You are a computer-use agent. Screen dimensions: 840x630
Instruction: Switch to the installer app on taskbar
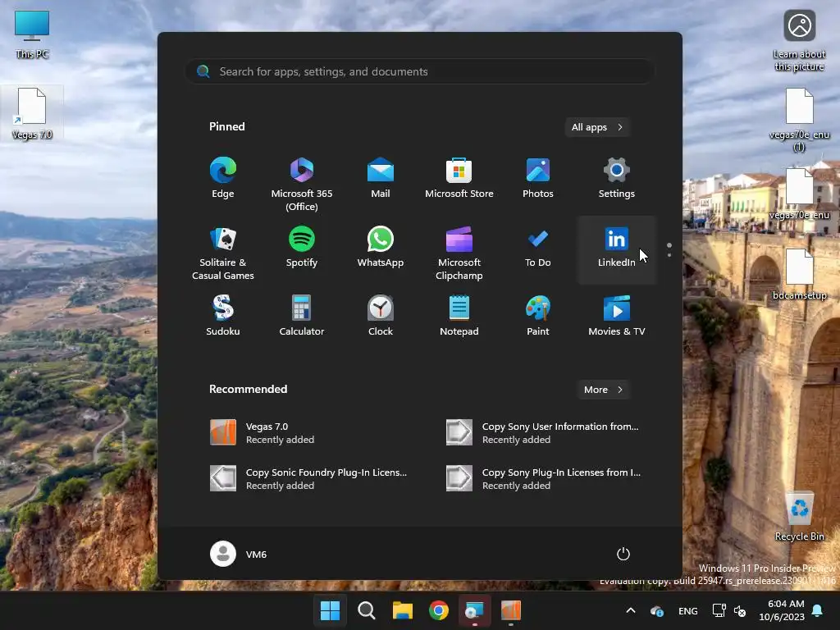point(475,610)
